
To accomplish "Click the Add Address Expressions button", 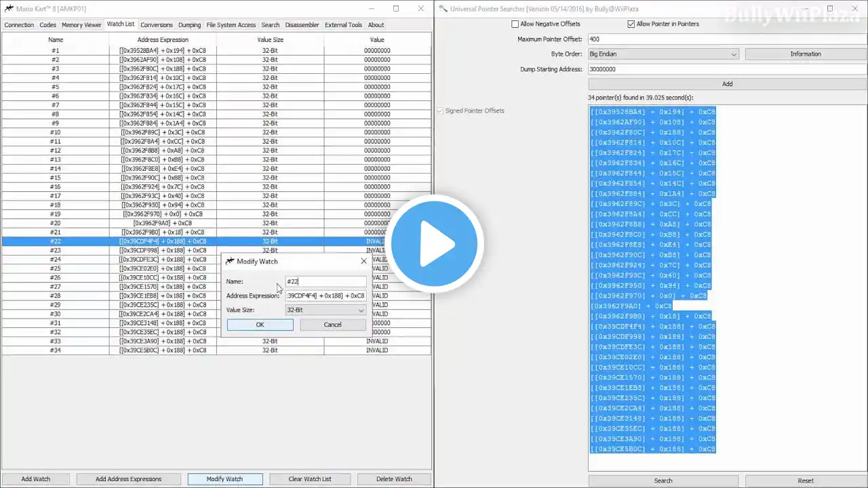I will 129,479.
